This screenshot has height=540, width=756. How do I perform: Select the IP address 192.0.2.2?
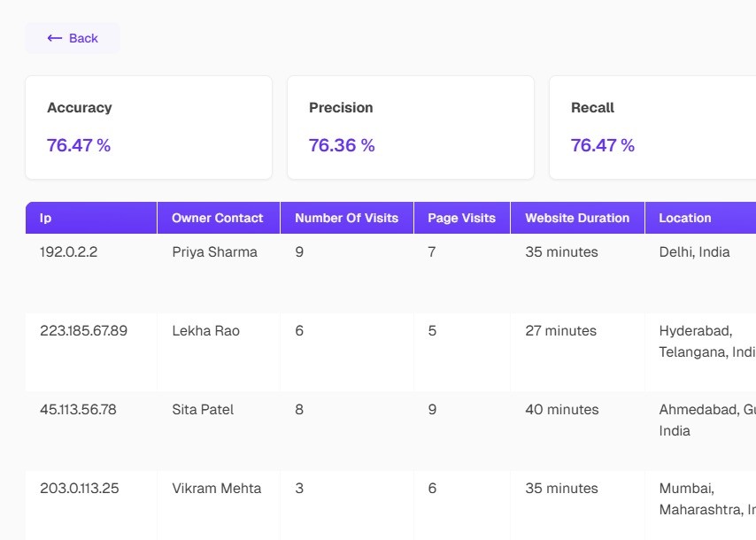[68, 252]
